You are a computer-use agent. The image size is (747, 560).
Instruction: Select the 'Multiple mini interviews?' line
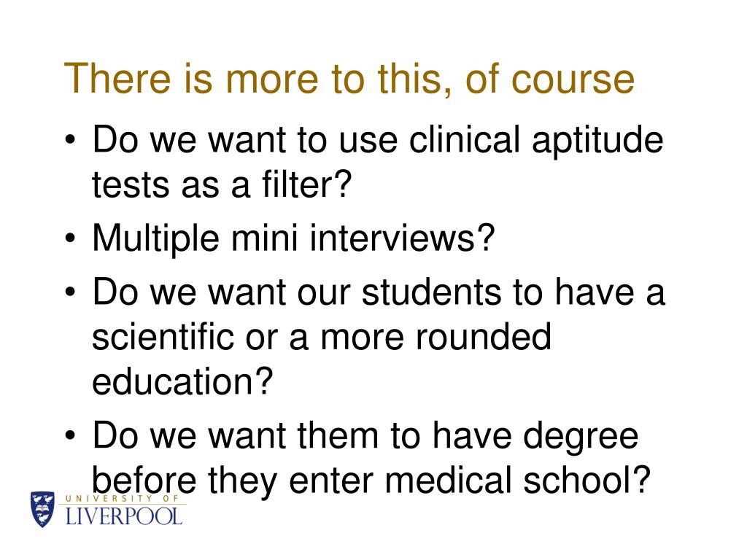(x=293, y=238)
